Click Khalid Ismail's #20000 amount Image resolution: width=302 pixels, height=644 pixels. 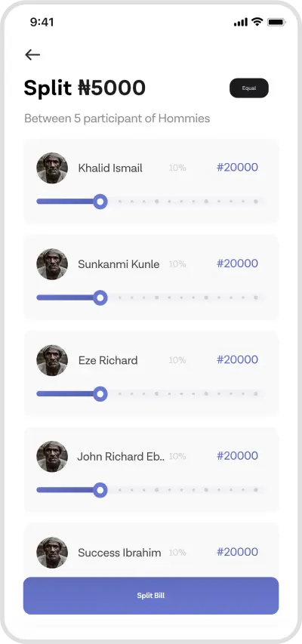238,168
